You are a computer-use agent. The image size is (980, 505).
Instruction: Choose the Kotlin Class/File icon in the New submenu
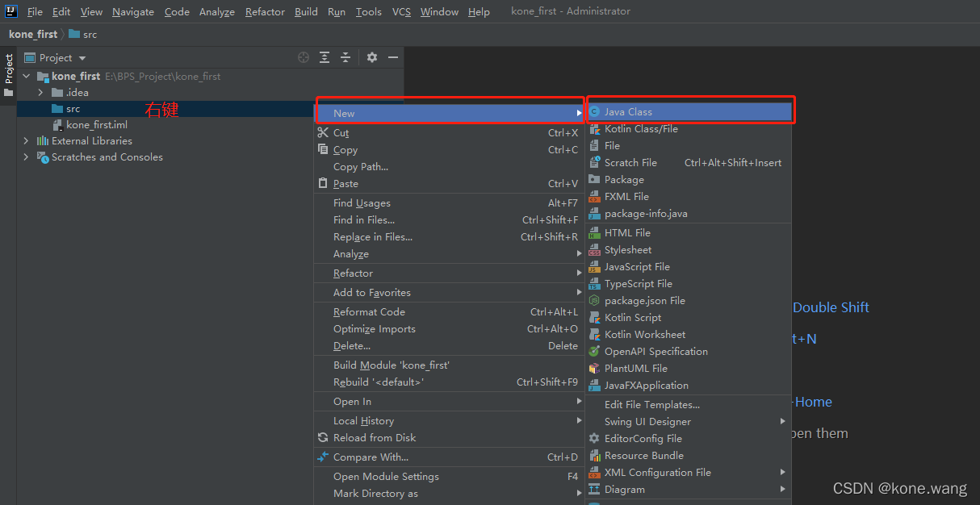[x=595, y=129]
